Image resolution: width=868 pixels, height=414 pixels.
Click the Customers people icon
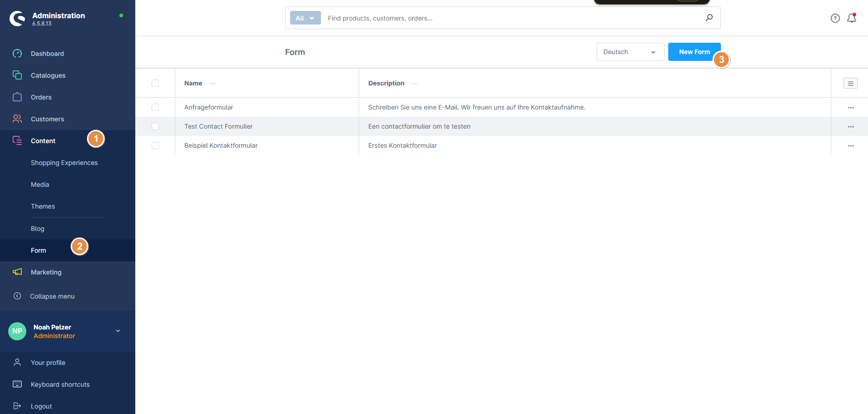click(x=17, y=119)
